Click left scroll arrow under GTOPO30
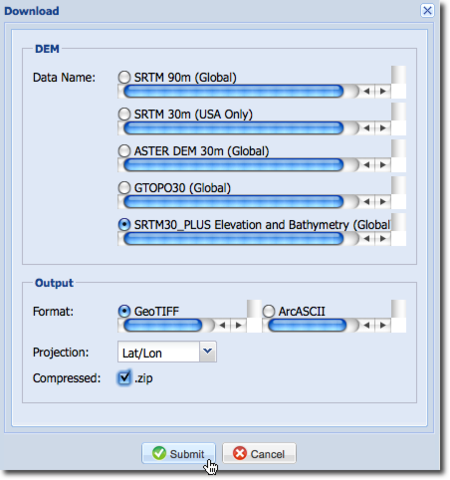 tap(367, 201)
